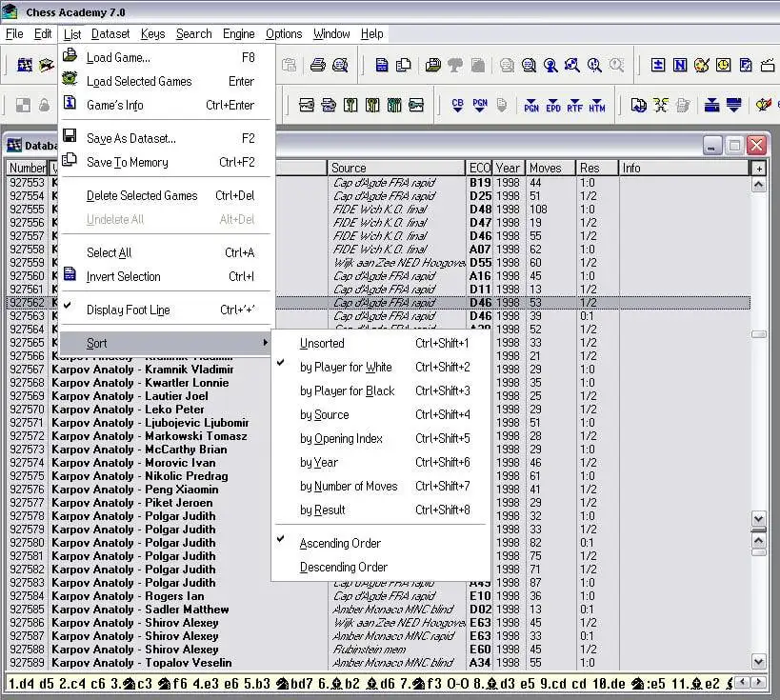Click the vertical scrollbar down arrow
Screen dimensions: 780x700
pyautogui.click(x=758, y=661)
